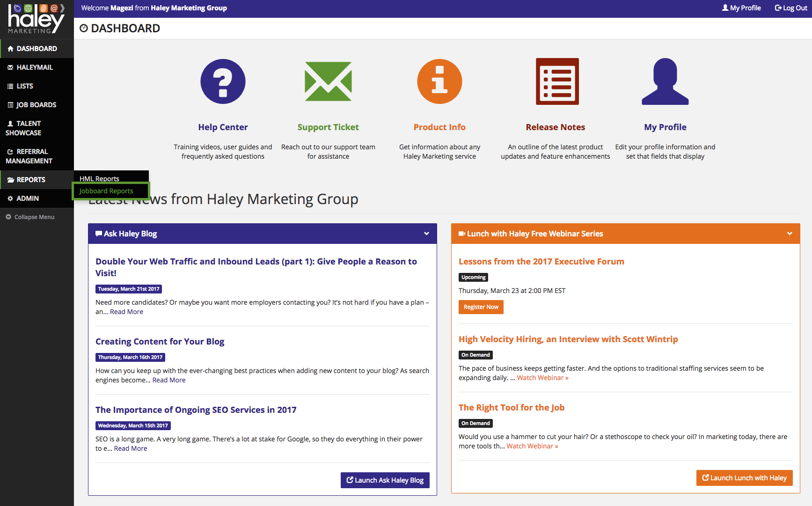Choose HML Reports from the submenu
812x506 pixels.
click(99, 178)
